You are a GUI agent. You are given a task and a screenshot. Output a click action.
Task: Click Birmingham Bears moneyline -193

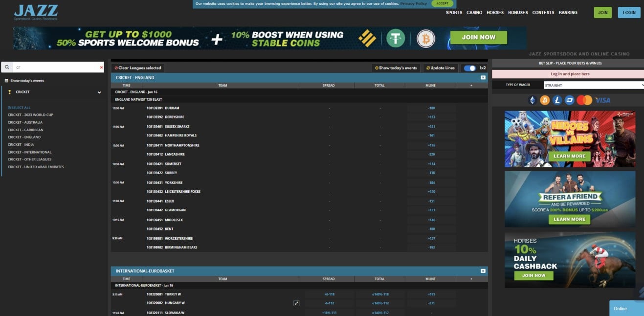coord(431,248)
